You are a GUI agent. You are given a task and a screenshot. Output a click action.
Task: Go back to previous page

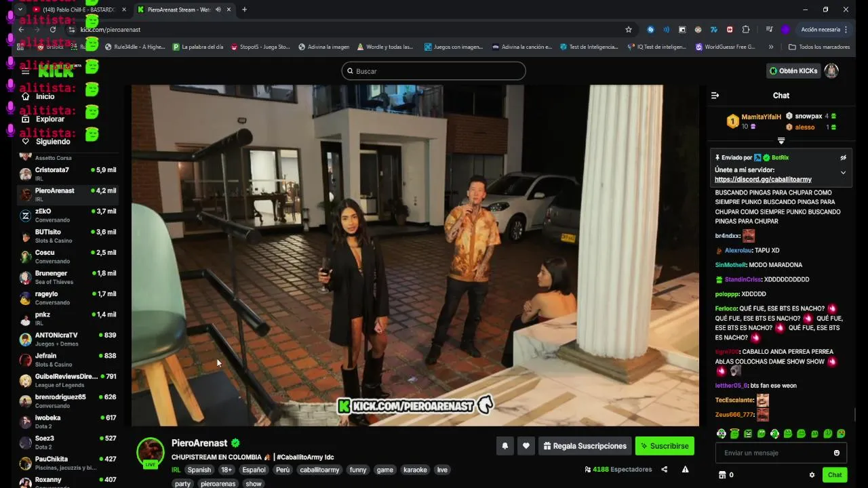pyautogui.click(x=21, y=29)
